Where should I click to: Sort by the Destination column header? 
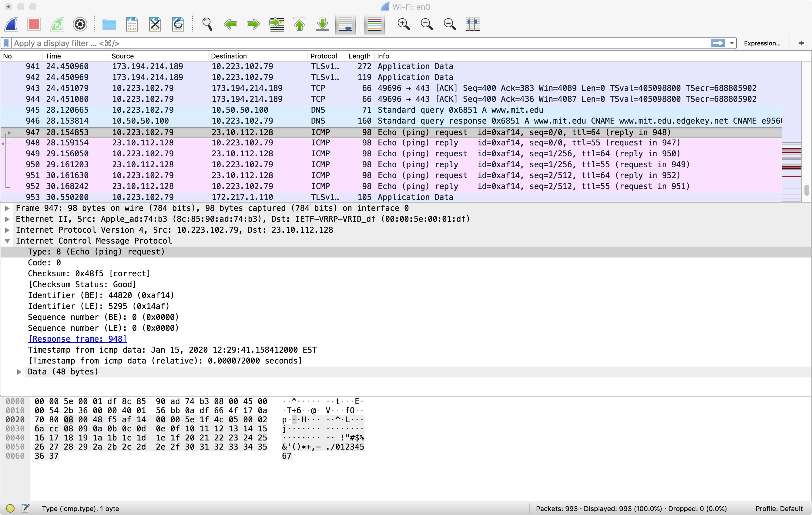pos(258,56)
